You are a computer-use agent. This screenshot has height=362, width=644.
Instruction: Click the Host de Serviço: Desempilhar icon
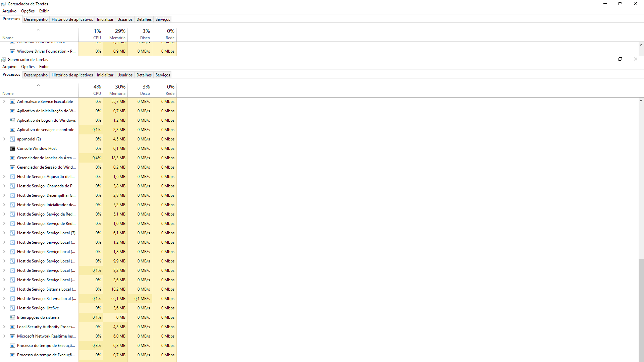point(12,195)
